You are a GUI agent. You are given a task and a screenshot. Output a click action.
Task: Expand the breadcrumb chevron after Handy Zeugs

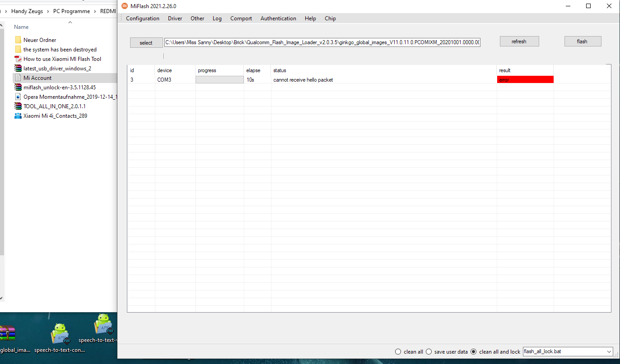tap(48, 11)
